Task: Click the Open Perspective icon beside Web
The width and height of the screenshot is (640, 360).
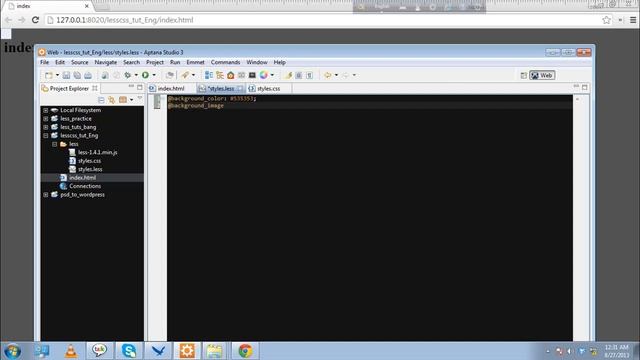Action: coord(524,76)
